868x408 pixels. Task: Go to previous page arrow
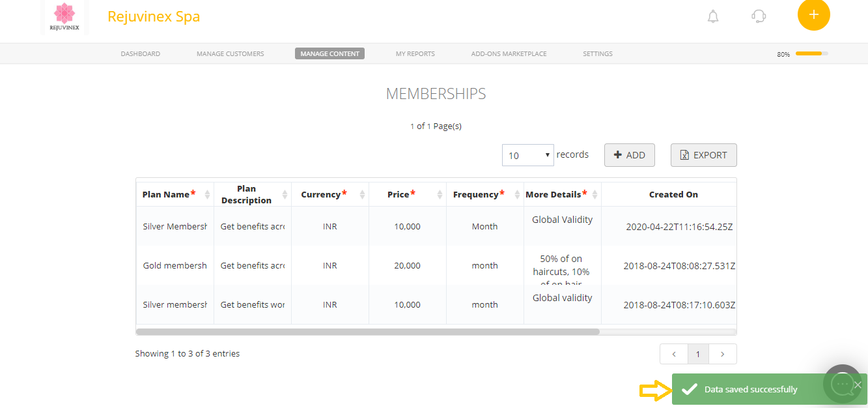pos(673,354)
